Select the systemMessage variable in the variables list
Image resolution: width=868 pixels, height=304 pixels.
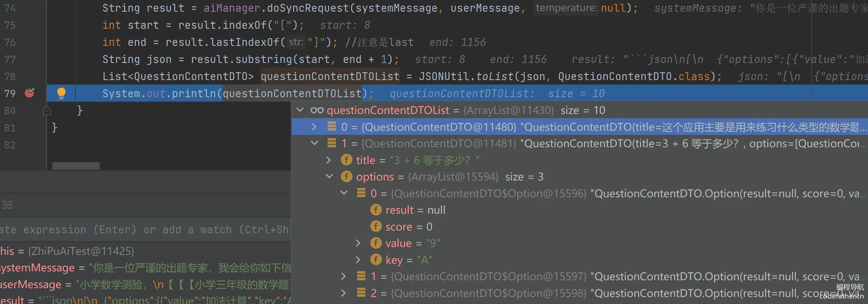point(146,268)
